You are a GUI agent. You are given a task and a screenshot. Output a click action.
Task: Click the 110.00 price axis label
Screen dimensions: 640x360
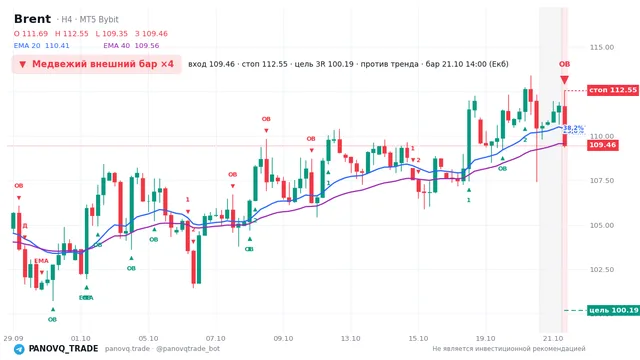(602, 136)
